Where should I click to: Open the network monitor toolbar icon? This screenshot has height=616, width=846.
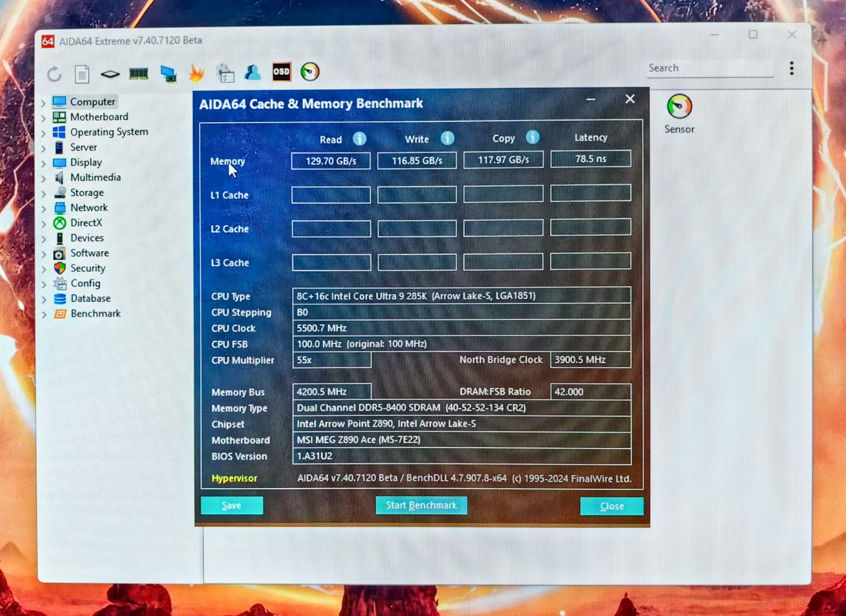click(x=168, y=74)
